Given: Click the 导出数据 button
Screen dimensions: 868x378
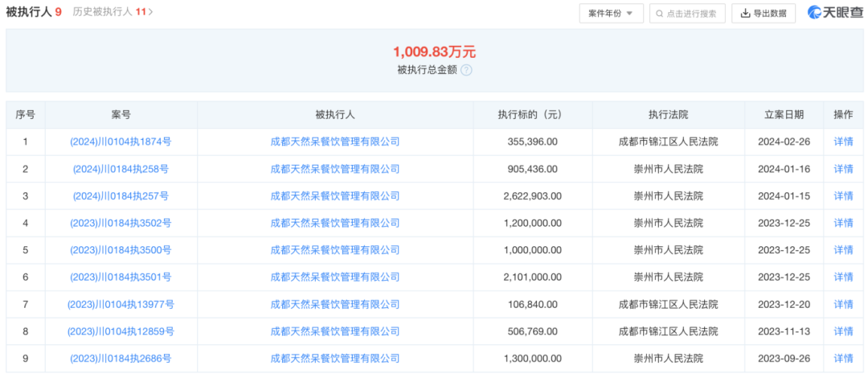Looking at the screenshot, I should pos(763,13).
